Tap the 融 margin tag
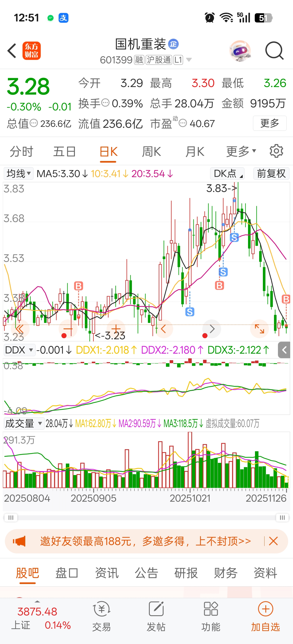The height and width of the screenshot is (644, 293). (139, 60)
